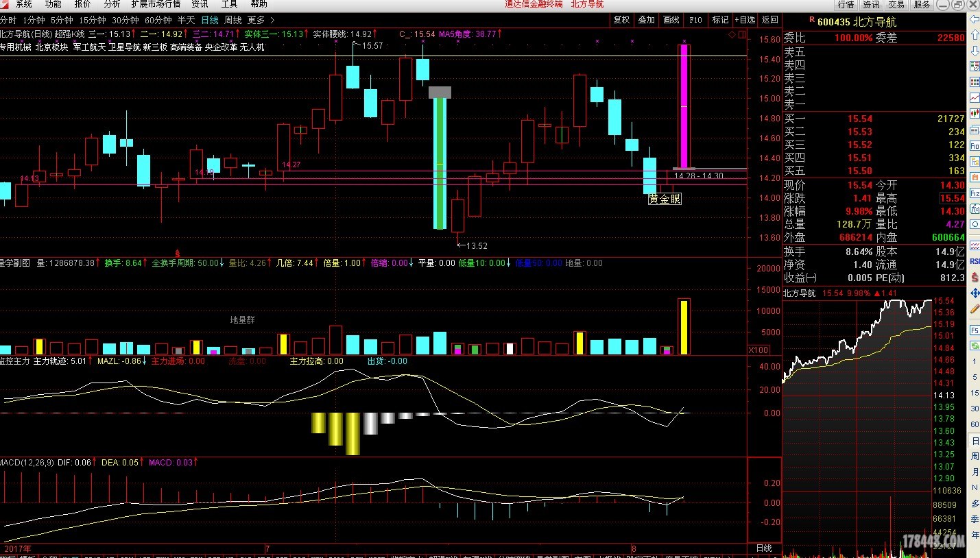This screenshot has width=980, height=558.
Task: Click the 最高 value 15.54 box
Action: click(x=952, y=198)
